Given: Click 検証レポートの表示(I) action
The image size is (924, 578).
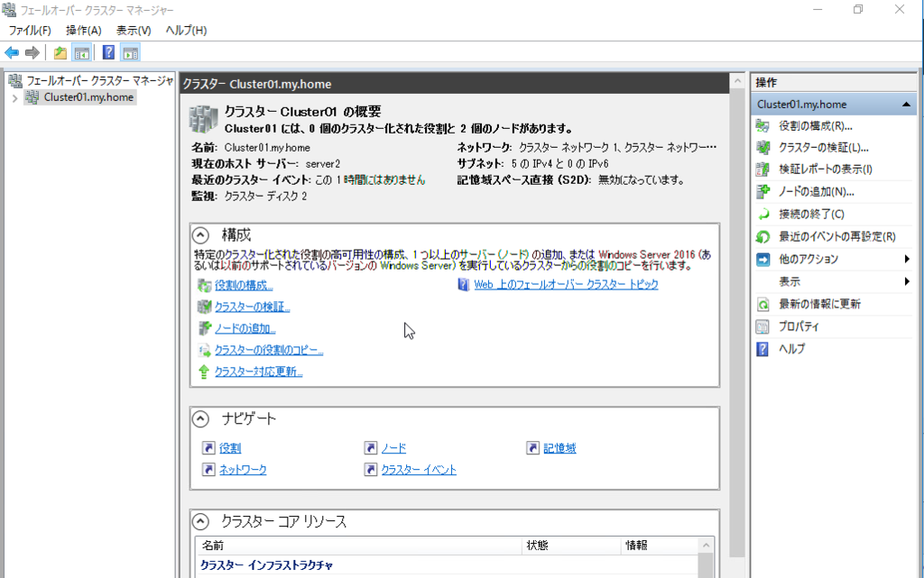Looking at the screenshot, I should tap(826, 170).
